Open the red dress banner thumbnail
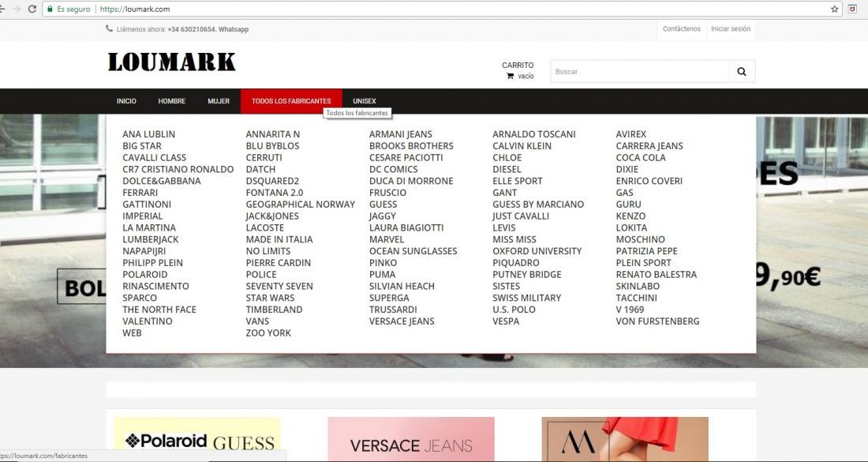 625,439
